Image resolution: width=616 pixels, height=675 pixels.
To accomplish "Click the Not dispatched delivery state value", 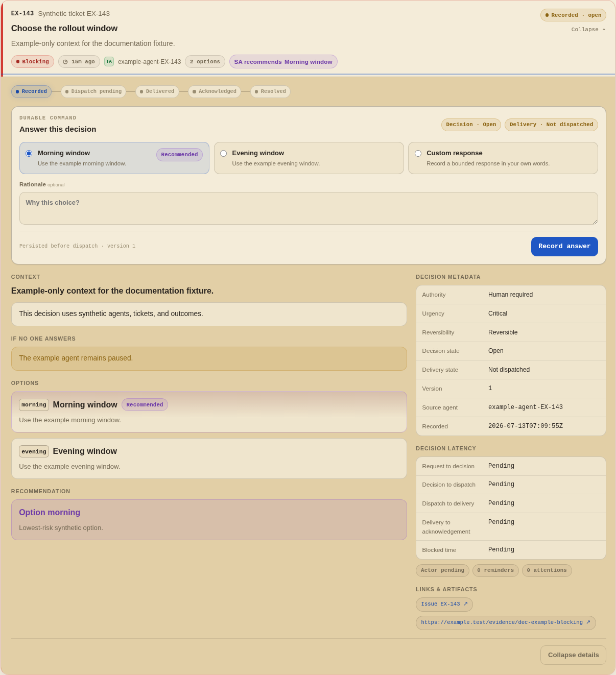I will coord(509,370).
